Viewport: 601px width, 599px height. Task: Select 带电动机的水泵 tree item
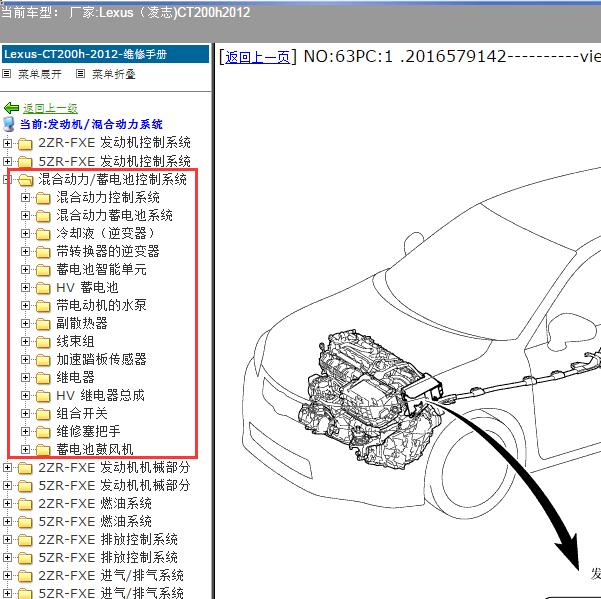pyautogui.click(x=101, y=305)
